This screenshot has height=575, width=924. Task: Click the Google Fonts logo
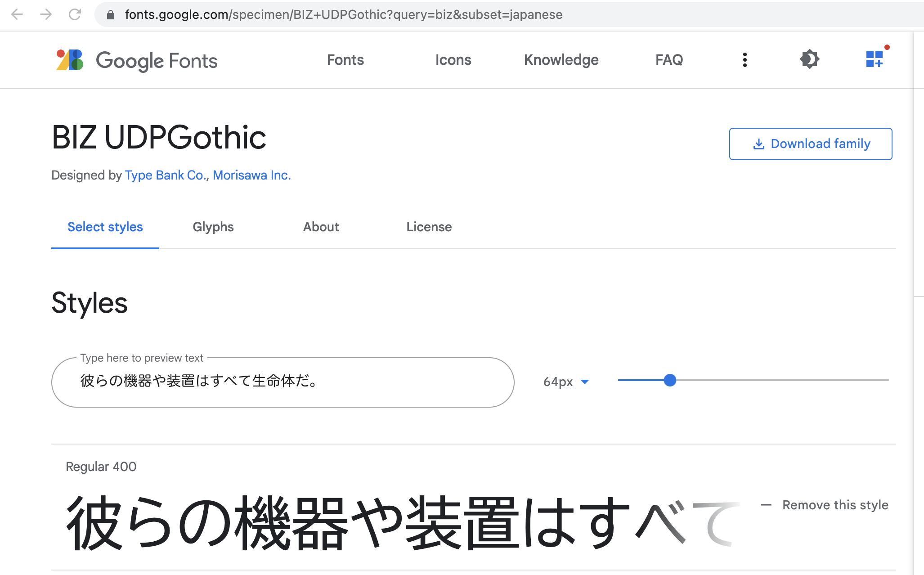coord(137,60)
